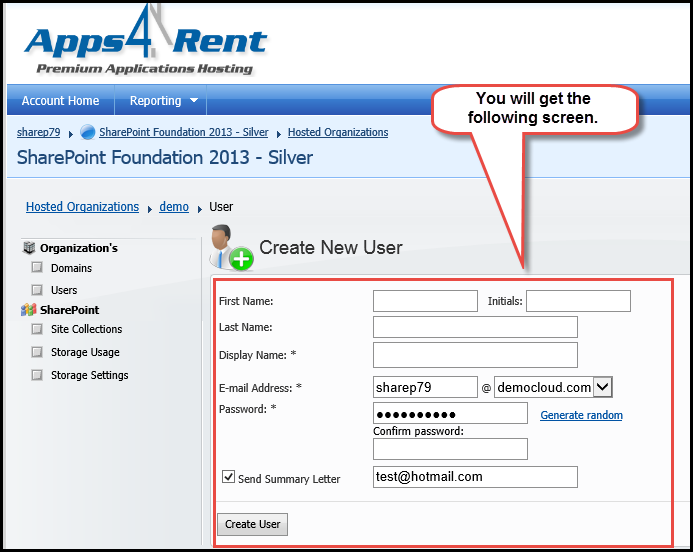Open Storage Settings in the sidebar
This screenshot has height=552, width=693.
click(89, 375)
